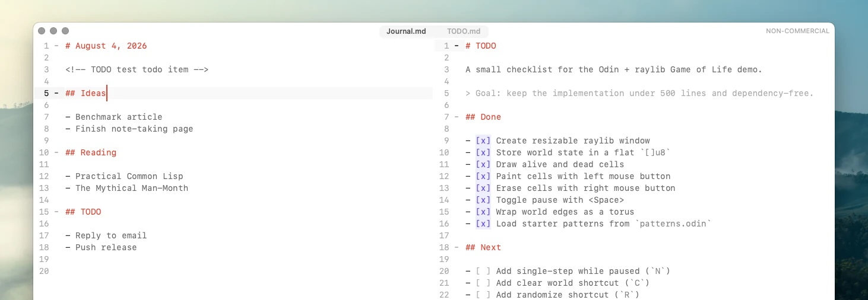
Task: Click the '## Reading' heading in Journal pane
Action: tap(91, 152)
